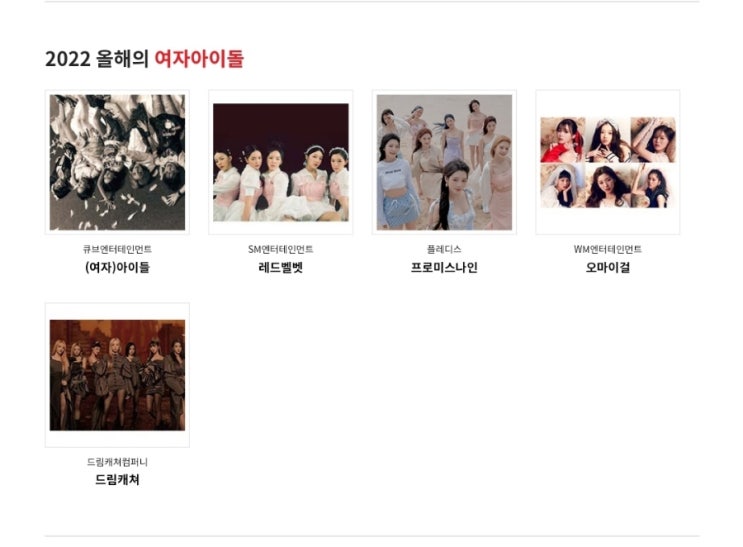Viewport: 743px width, 547px height.
Task: Click the red-outfit member photo in 오마이걸 collage
Action: (x=562, y=140)
